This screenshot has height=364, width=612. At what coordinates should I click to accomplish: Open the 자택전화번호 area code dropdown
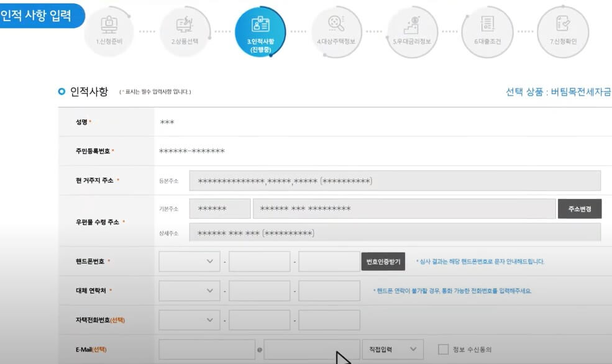point(190,320)
